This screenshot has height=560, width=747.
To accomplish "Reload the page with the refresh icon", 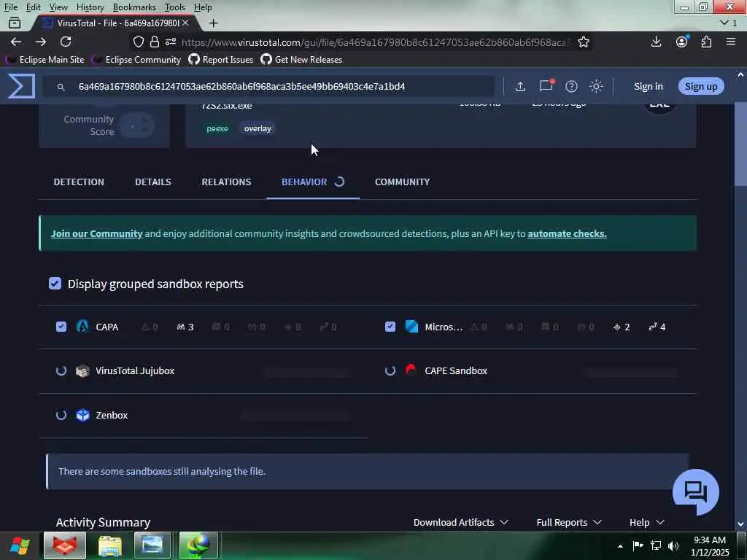I will [x=66, y=42].
